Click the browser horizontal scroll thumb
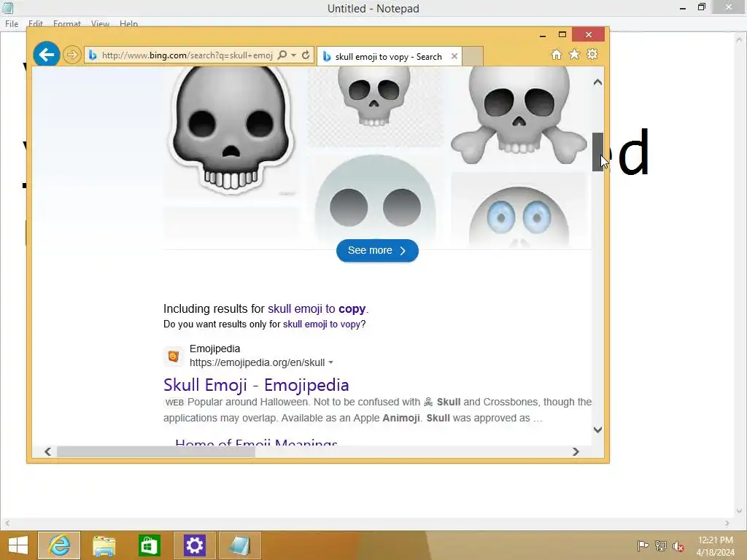The image size is (747, 560). click(156, 451)
